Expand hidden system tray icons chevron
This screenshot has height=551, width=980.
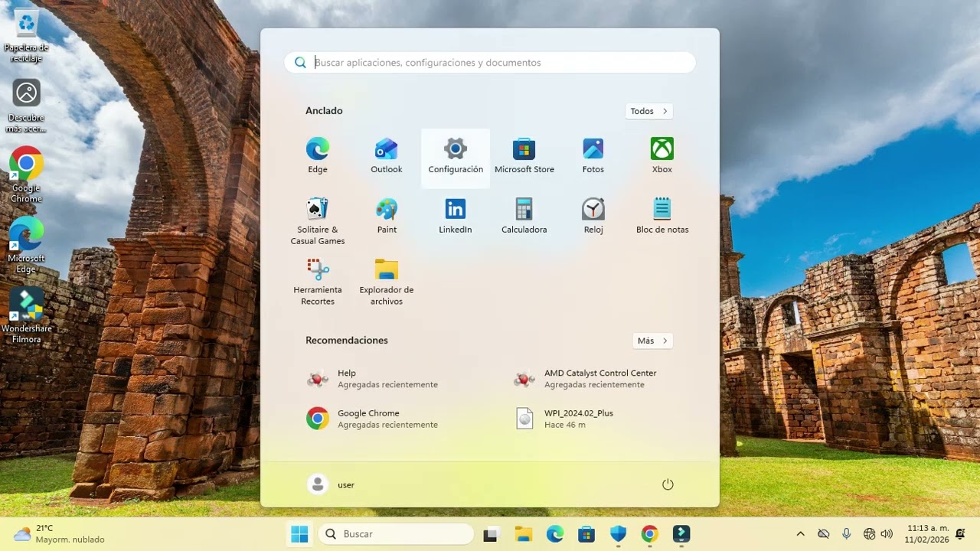801,534
